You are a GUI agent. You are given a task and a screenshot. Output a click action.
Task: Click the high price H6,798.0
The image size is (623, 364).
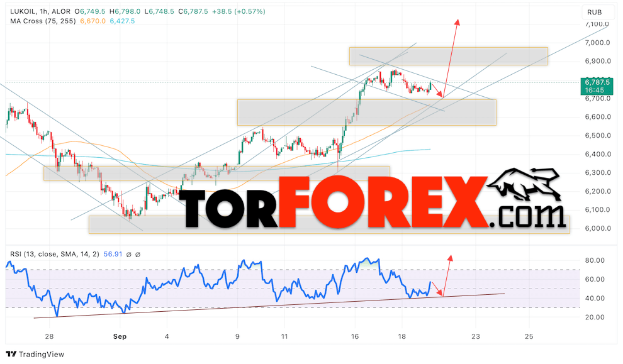point(125,11)
